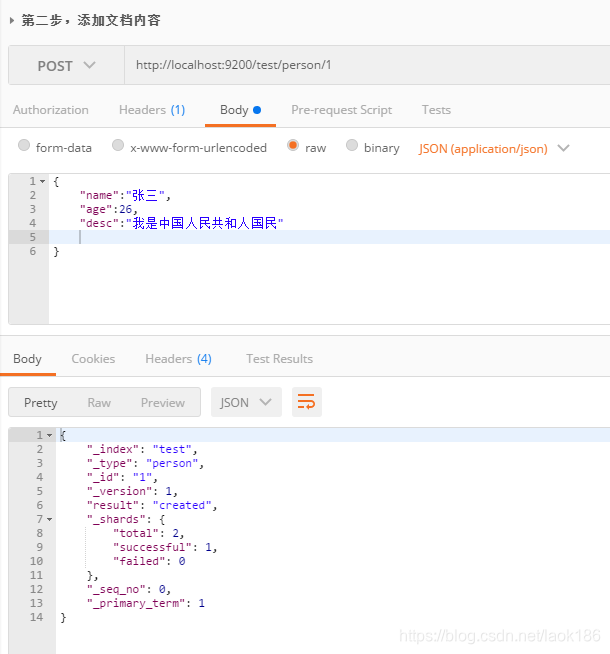Screen dimensions: 610x654
Task: Click the "successful": 1 response line
Action: (x=165, y=547)
